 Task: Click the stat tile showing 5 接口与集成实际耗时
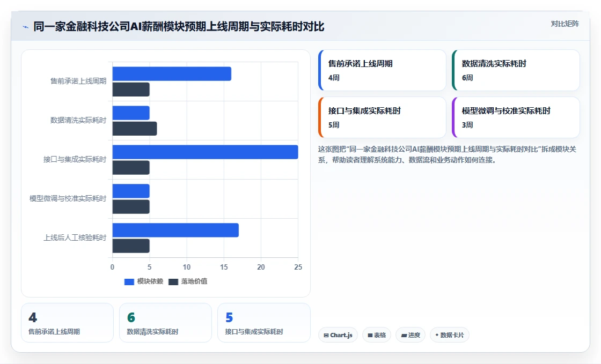(263, 323)
